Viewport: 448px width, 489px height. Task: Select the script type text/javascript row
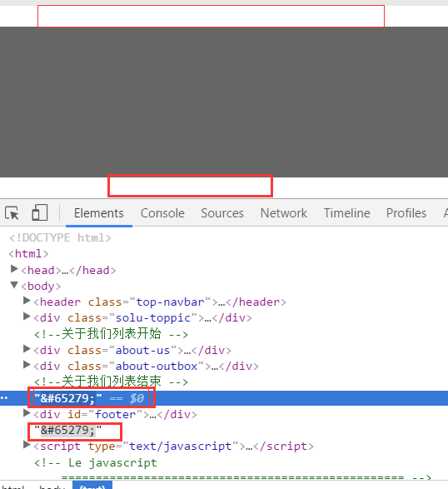174,446
